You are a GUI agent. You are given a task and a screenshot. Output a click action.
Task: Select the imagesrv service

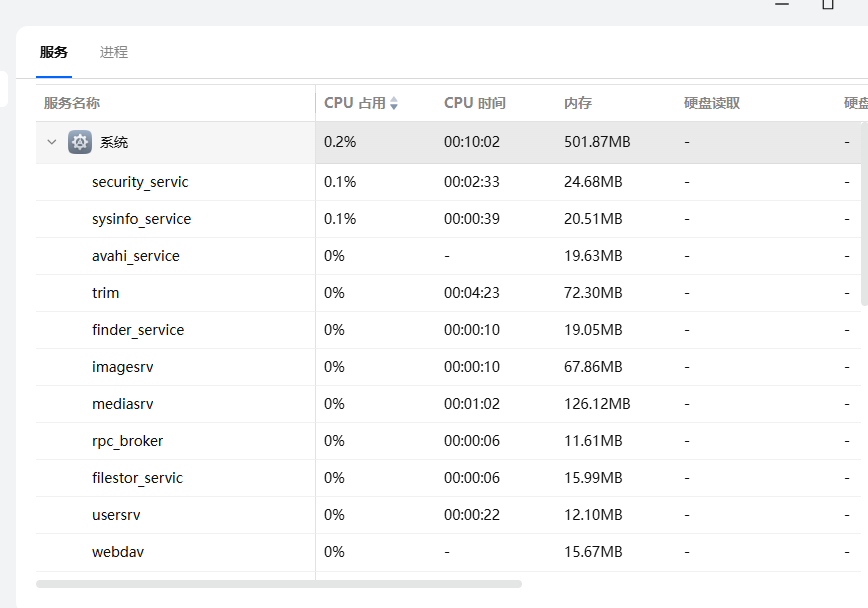point(123,367)
